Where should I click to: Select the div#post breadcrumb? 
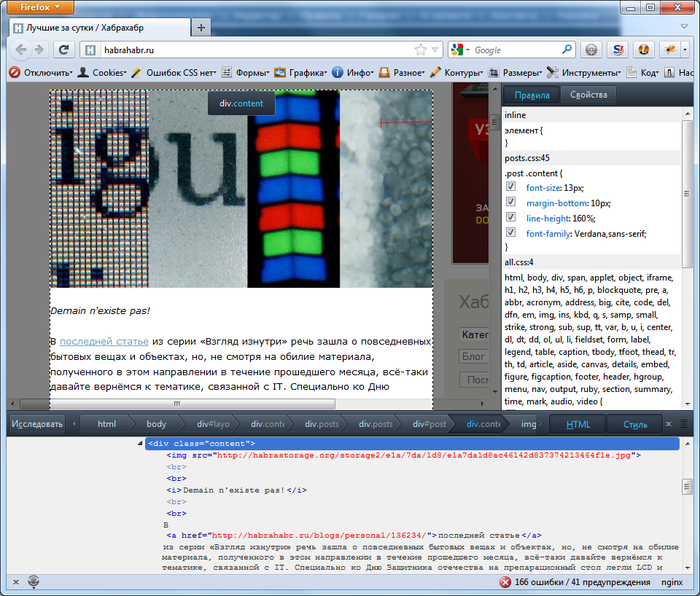click(x=429, y=424)
